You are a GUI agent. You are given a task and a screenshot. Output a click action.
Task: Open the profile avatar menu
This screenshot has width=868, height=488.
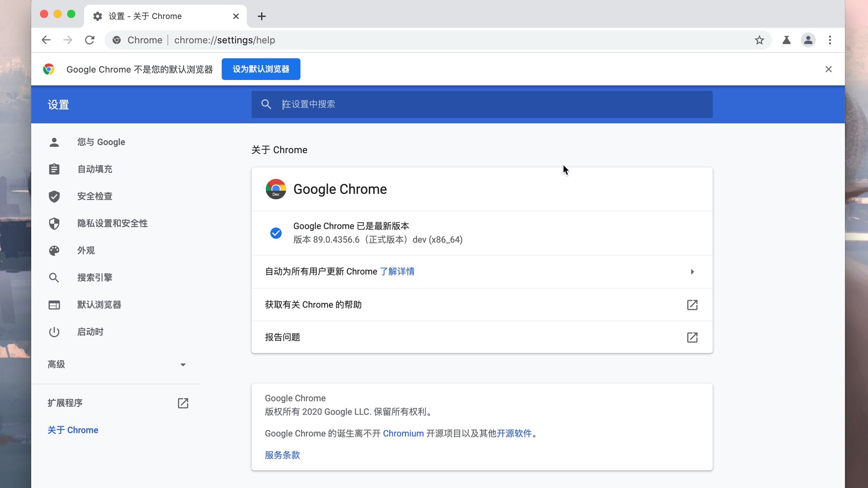808,40
